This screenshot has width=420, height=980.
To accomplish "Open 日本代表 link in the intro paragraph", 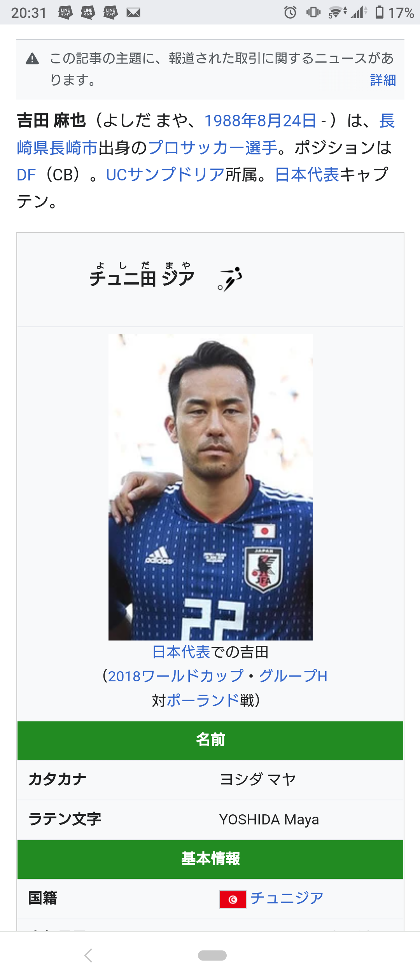I will pyautogui.click(x=307, y=175).
